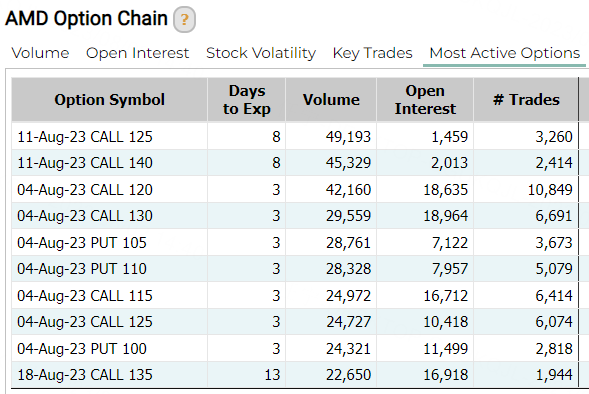Select the Stock Volatility tab
This screenshot has width=589, height=394.
[261, 53]
